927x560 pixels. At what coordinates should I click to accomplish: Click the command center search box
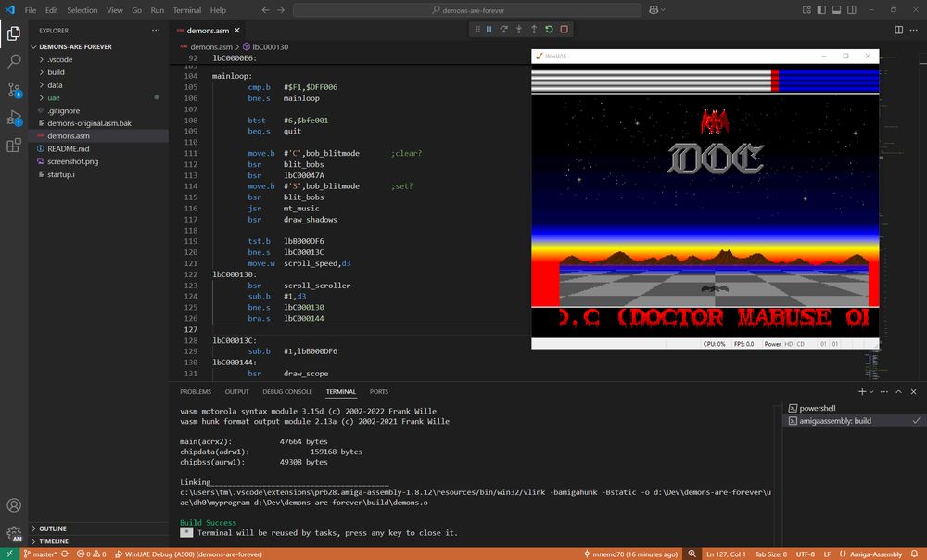(467, 10)
